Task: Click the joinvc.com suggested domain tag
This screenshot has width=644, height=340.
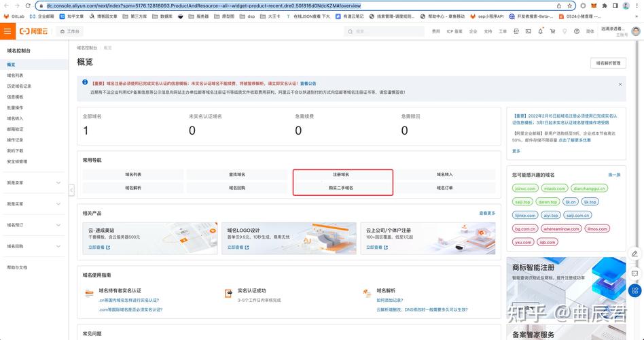Action: click(525, 188)
